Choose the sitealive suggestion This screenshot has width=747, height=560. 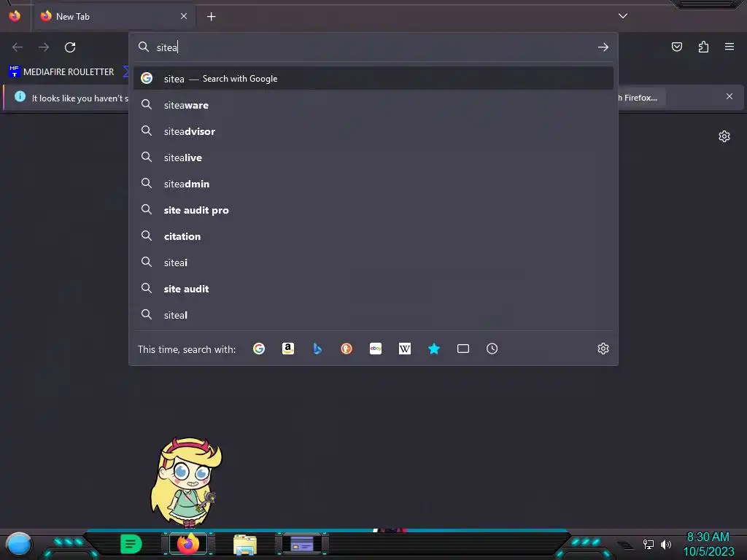(373, 157)
